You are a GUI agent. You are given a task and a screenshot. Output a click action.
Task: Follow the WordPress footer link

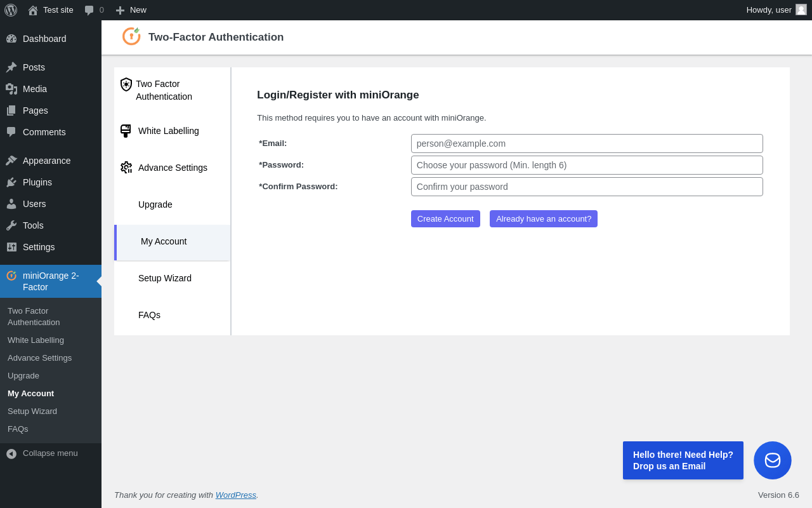point(235,495)
